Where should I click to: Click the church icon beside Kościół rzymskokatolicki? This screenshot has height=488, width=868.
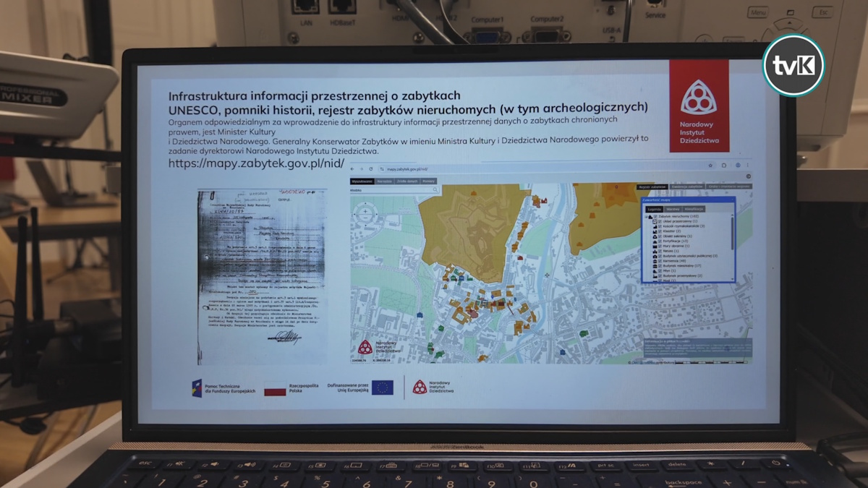click(655, 226)
